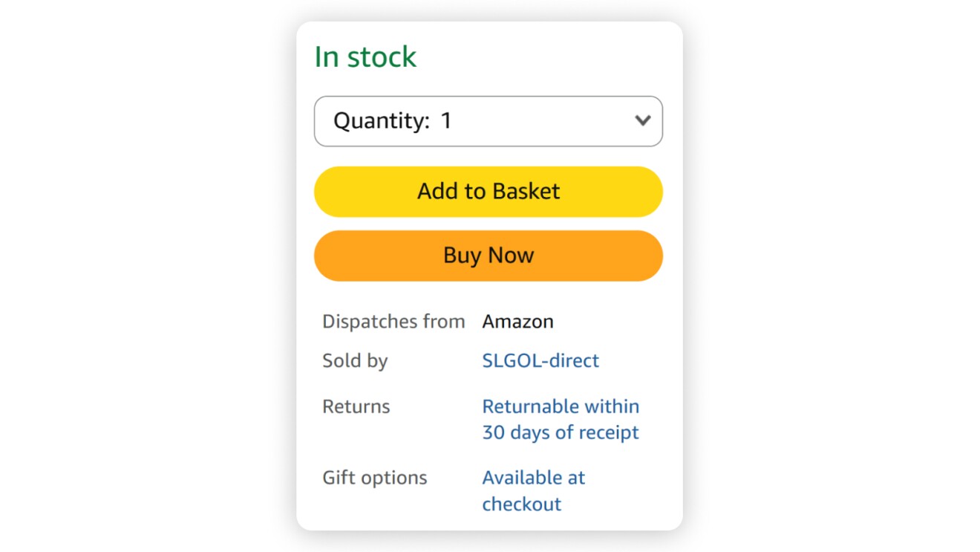
Task: Open the Returnable within 30 days link
Action: (x=561, y=419)
